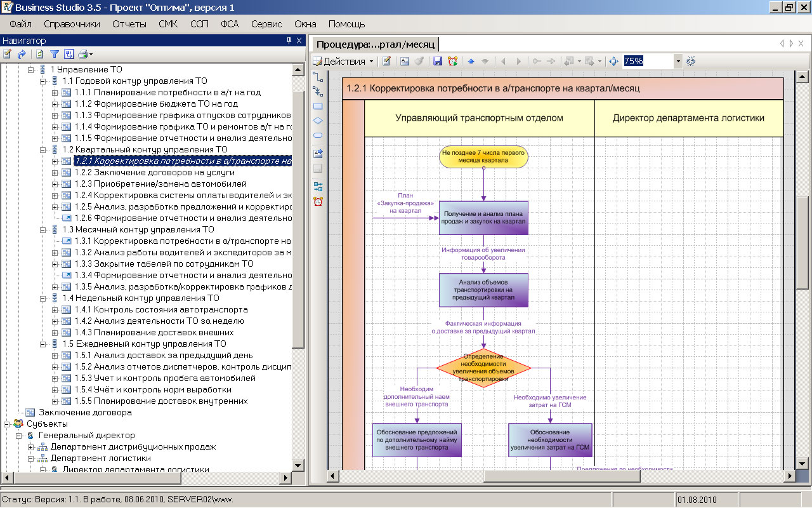Open the Действия dropdown menu

pyautogui.click(x=343, y=62)
